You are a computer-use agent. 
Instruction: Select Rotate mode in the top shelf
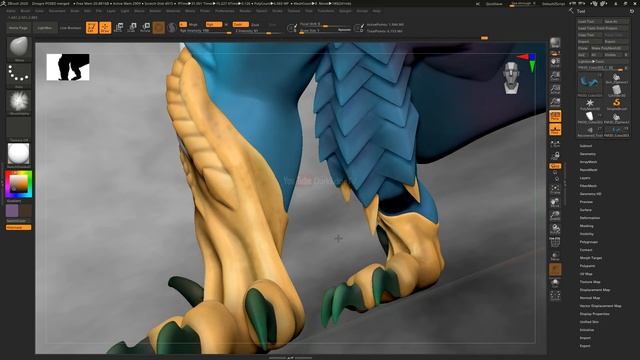[x=145, y=28]
